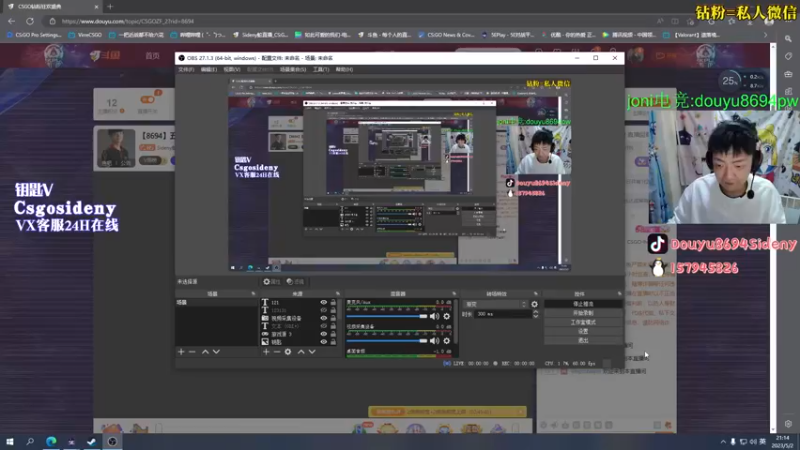The image size is (800, 450).
Task: Open Windows Start menu
Action: tap(10, 441)
